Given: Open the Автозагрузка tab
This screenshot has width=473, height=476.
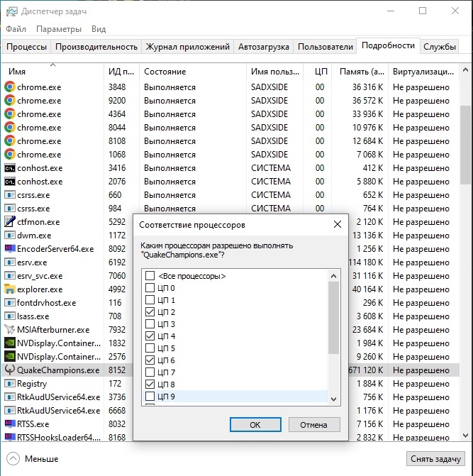Looking at the screenshot, I should (263, 47).
